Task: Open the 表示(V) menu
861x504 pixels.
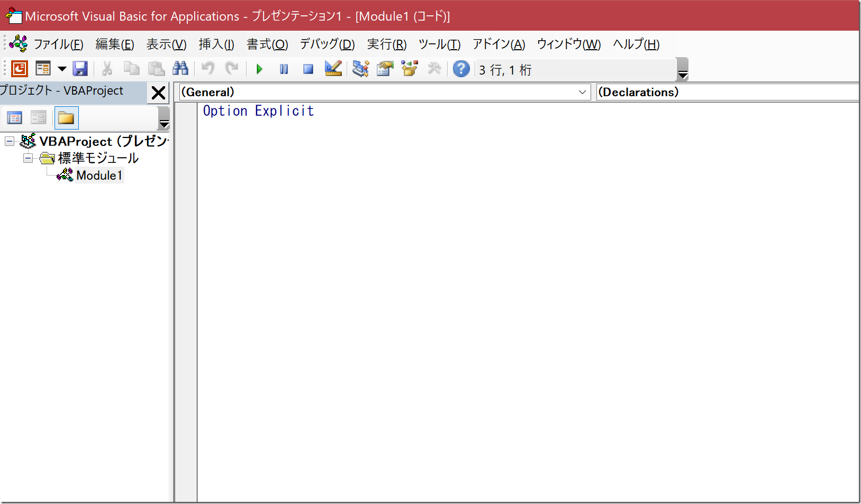Action: tap(167, 44)
